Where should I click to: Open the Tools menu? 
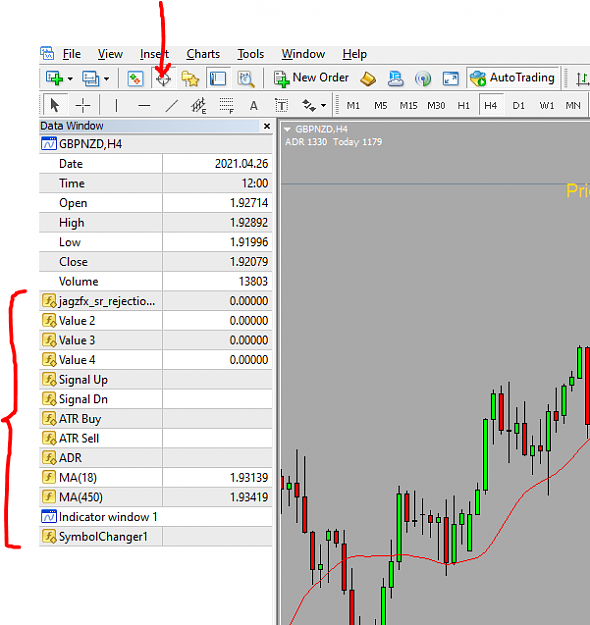[x=250, y=54]
